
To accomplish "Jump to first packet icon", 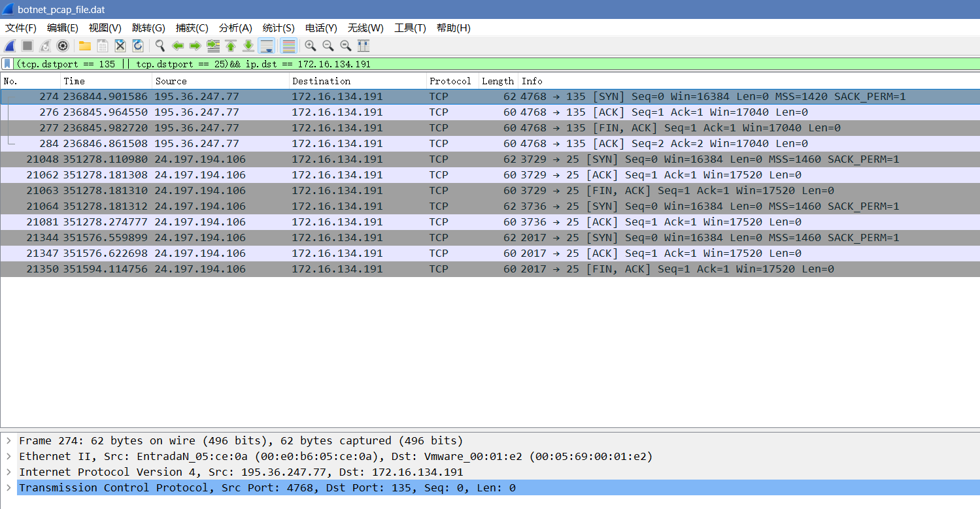I will pyautogui.click(x=231, y=46).
